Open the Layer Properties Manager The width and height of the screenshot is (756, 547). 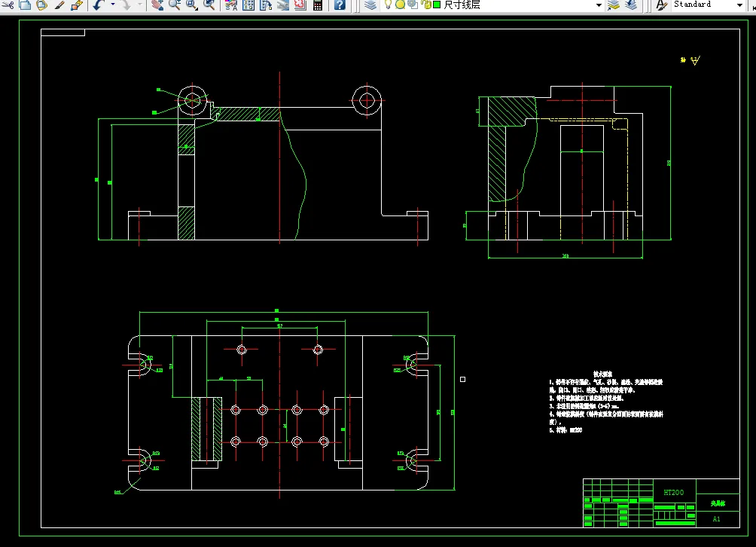point(370,5)
